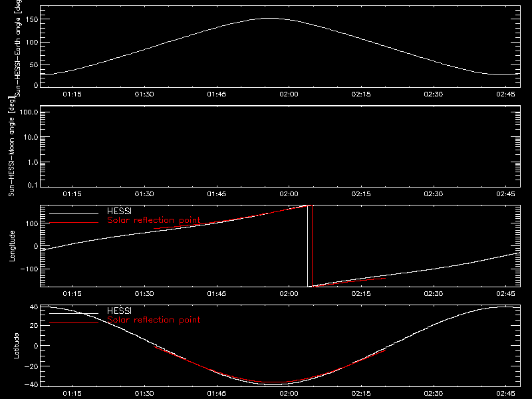Click the -40 tick on the Latitude axis
The image size is (532, 399).
pos(31,385)
